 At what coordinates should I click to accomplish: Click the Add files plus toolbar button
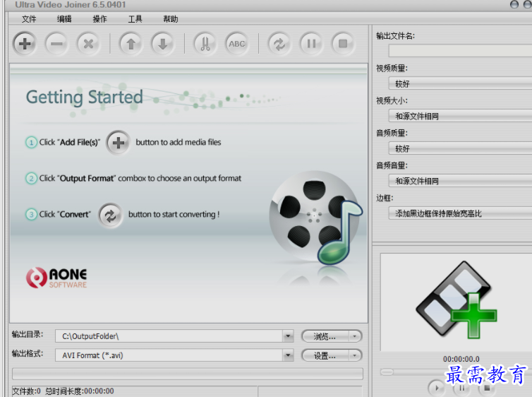(x=25, y=44)
